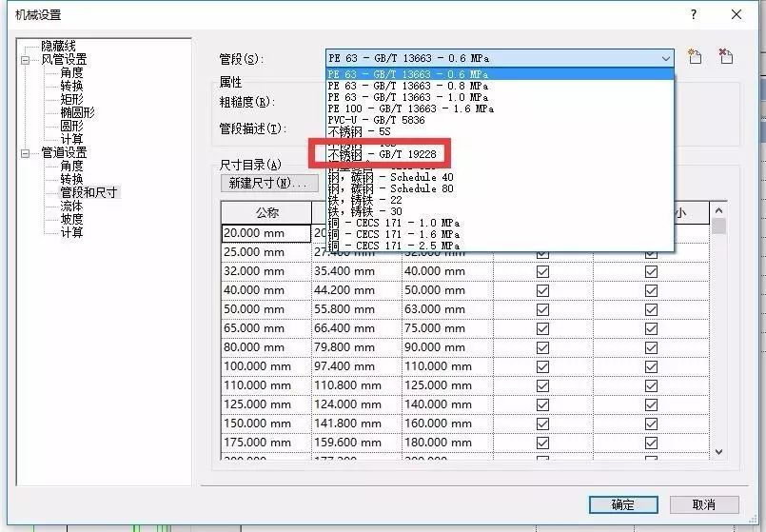Screen dimensions: 766x532
Task: Select 管段和尺寸 in the tree
Action: (x=88, y=192)
